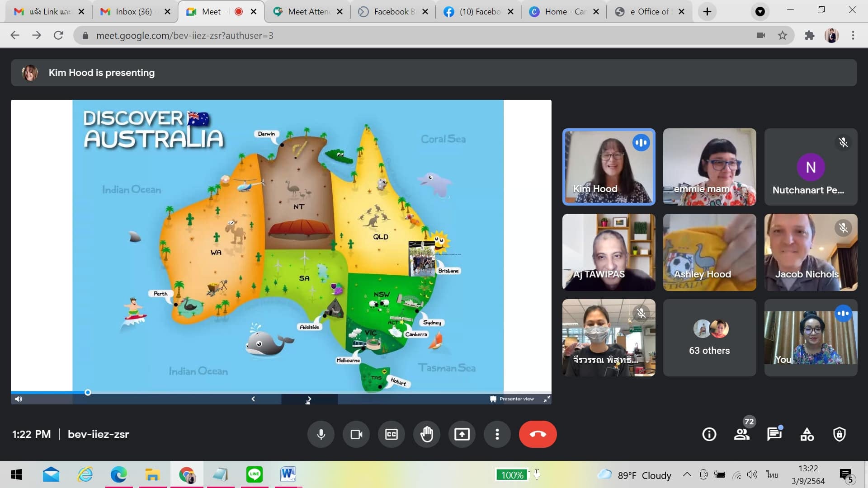Open the 63 others participant tile
Image resolution: width=868 pixels, height=488 pixels.
pyautogui.click(x=709, y=338)
